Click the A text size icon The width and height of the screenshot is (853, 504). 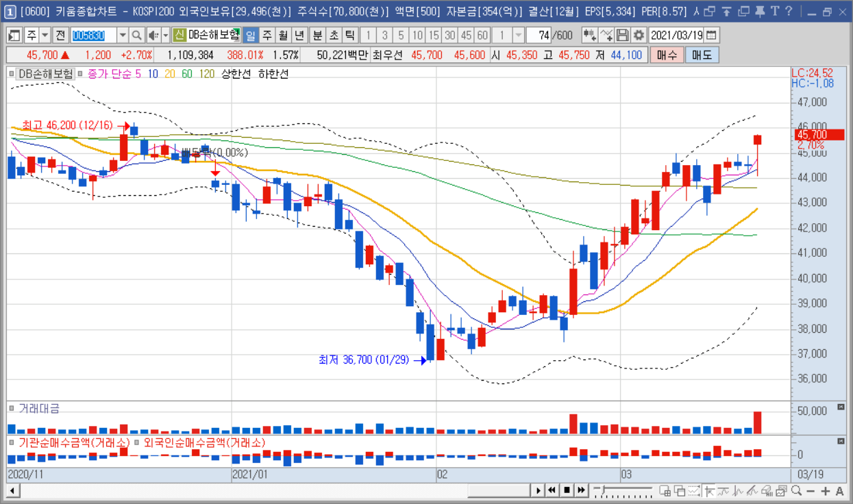coord(839,491)
